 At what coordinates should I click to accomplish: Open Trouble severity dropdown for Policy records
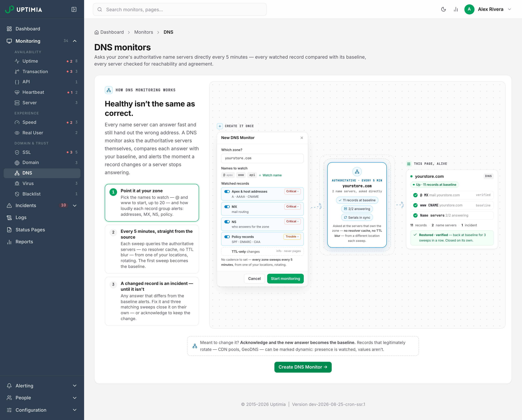pyautogui.click(x=292, y=237)
